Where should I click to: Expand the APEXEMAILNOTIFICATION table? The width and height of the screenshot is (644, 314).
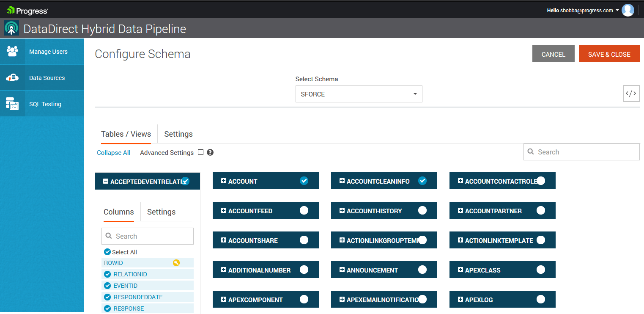point(342,300)
